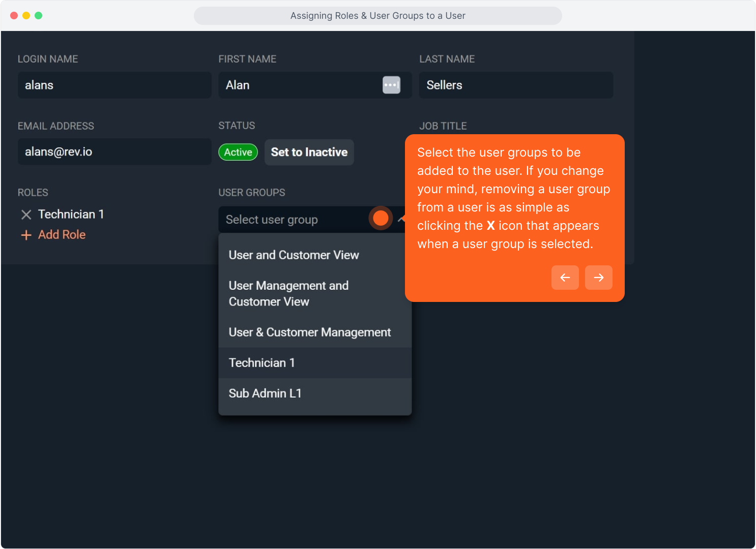Focus the Login Name input field
This screenshot has height=549, width=756.
click(x=114, y=85)
